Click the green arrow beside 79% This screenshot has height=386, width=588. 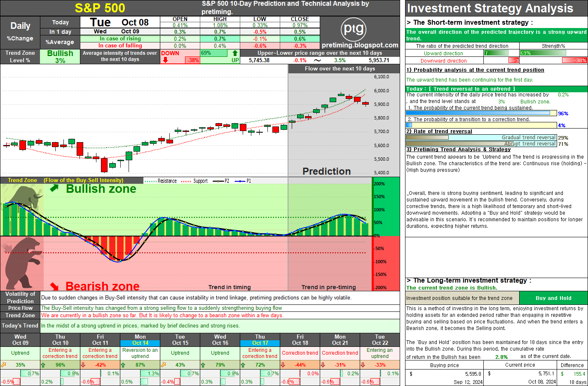pos(203,365)
